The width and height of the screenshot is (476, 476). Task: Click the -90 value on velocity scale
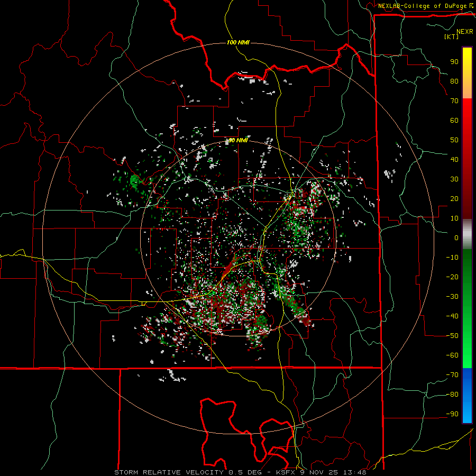[452, 414]
